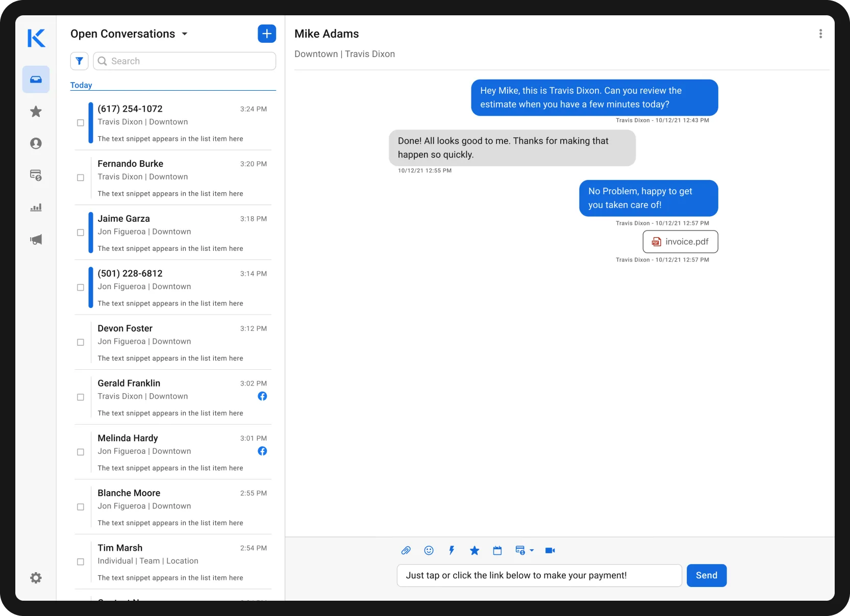
Task: Insert a snippet using the lightning bolt icon
Action: pos(452,550)
